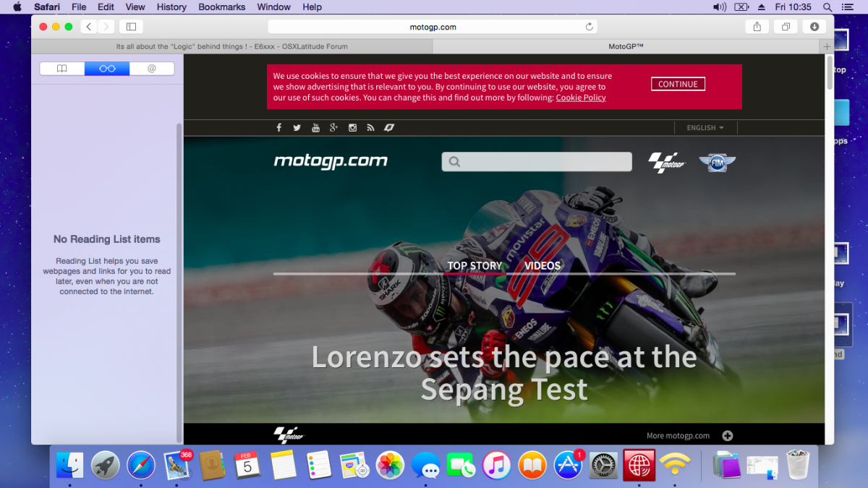Image resolution: width=868 pixels, height=488 pixels.
Task: Switch to the OSXLatitude Forum tab
Action: click(231, 46)
